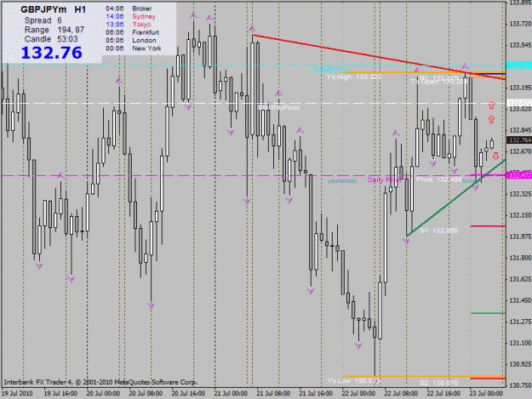The image size is (532, 399).
Task: Click the white 133.072 price tag
Action: click(518, 102)
